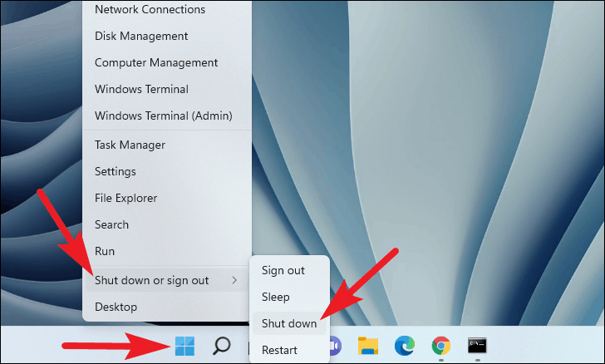Viewport: 605px width, 364px height.
Task: Open Windows Terminal (Admin)
Action: (167, 116)
